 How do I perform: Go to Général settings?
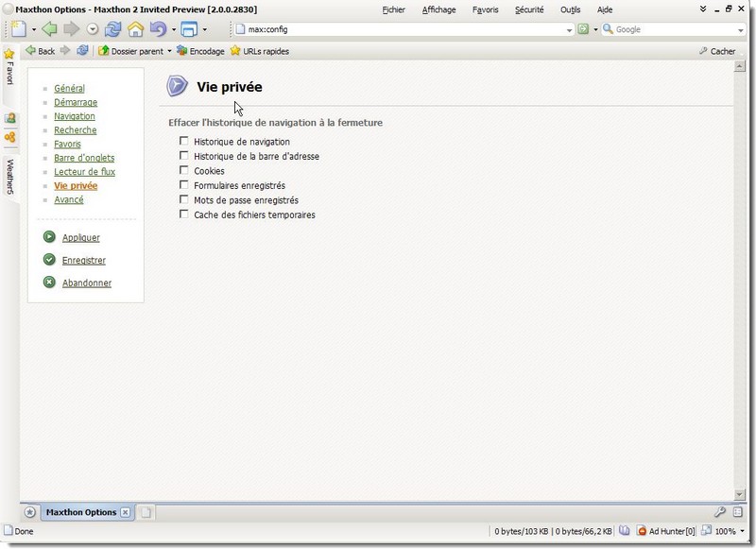point(69,88)
